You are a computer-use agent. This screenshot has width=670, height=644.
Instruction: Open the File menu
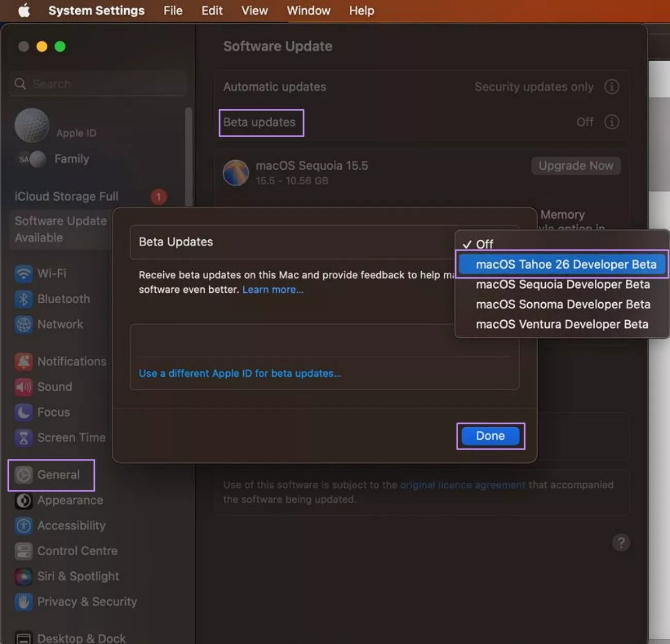coord(173,10)
